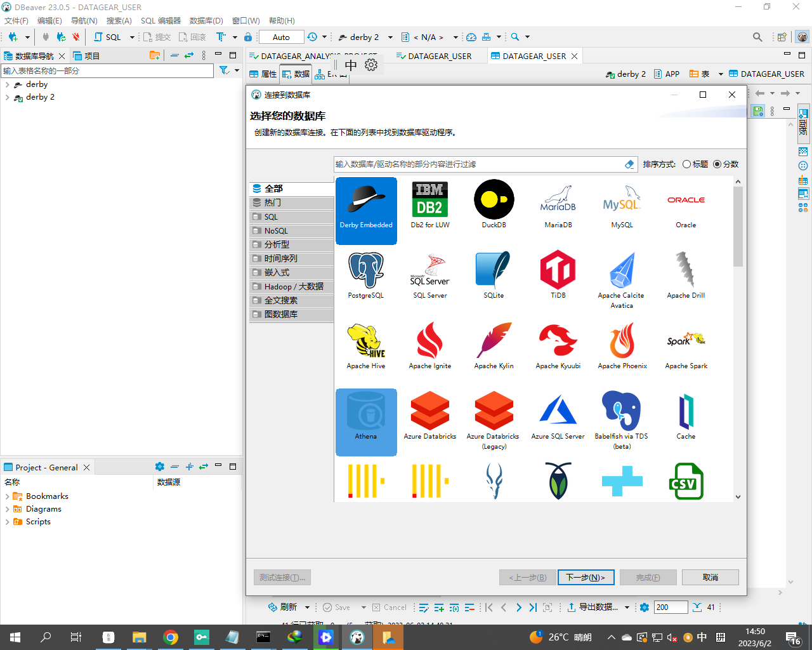812x650 pixels.
Task: Select the TiDB database driver
Action: click(x=558, y=275)
